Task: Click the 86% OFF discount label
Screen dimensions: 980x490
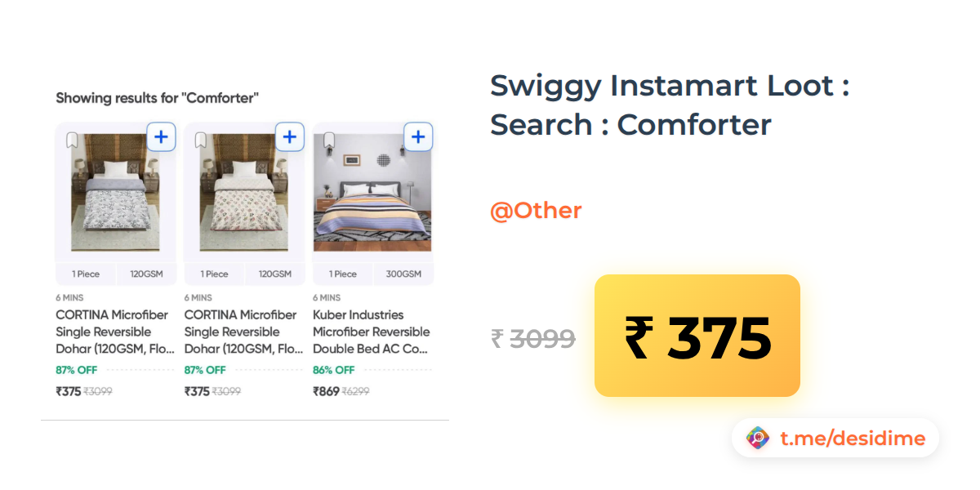Action: 334,370
